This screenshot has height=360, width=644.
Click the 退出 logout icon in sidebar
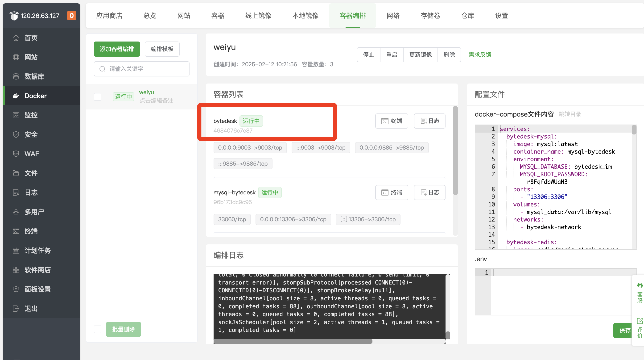[16, 309]
